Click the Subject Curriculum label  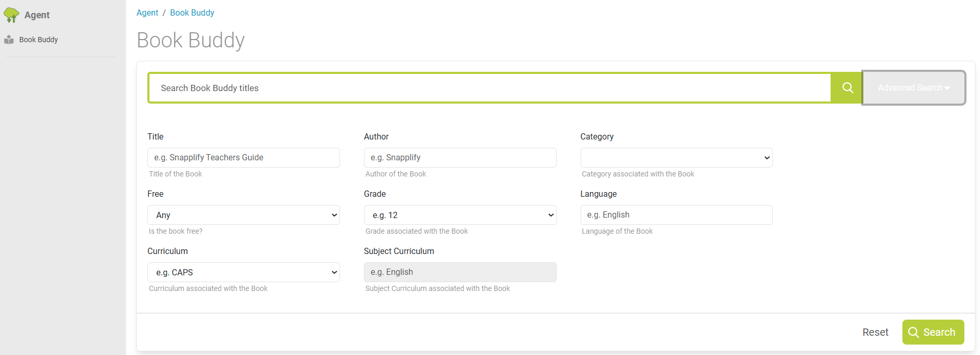tap(399, 251)
